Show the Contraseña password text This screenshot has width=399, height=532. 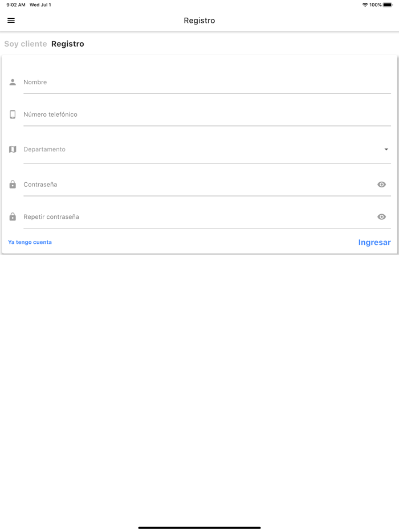click(x=381, y=185)
